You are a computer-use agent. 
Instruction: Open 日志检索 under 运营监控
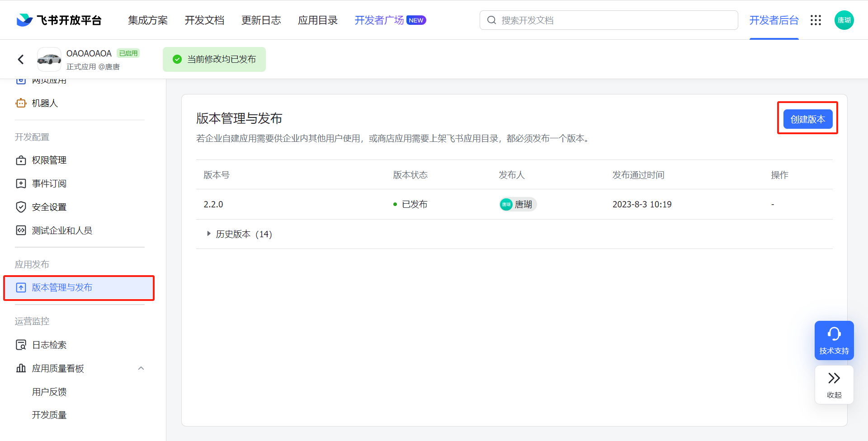click(49, 345)
